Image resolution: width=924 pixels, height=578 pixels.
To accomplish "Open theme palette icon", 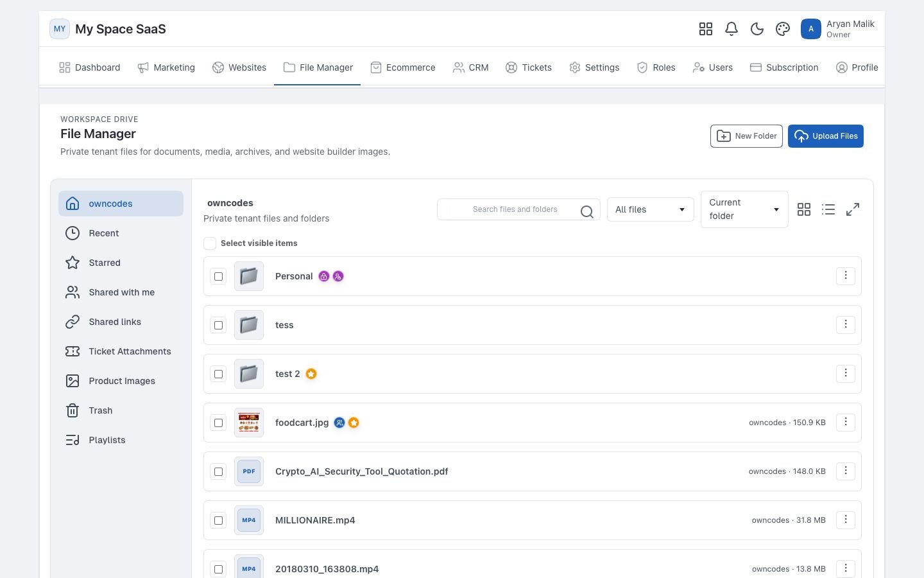I will (x=783, y=29).
